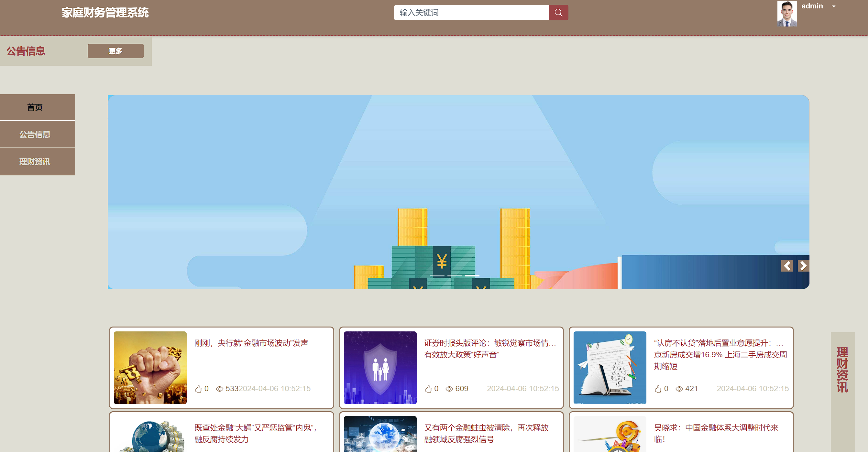Click view-count eye icon showing 533
Screen dimensions: 868x452
(219, 389)
